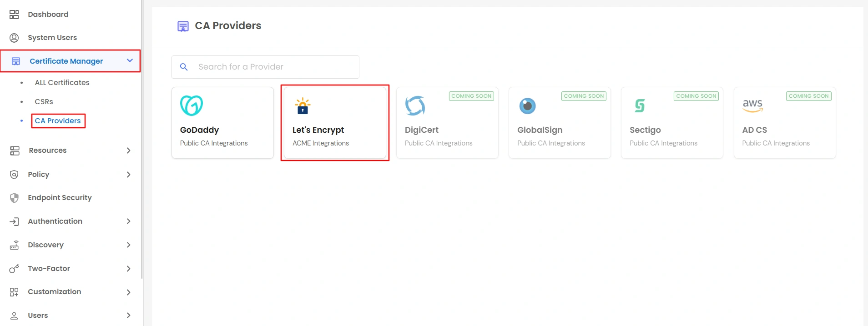Click the Users person icon
Screen dimensions: 868x326
coord(14,316)
